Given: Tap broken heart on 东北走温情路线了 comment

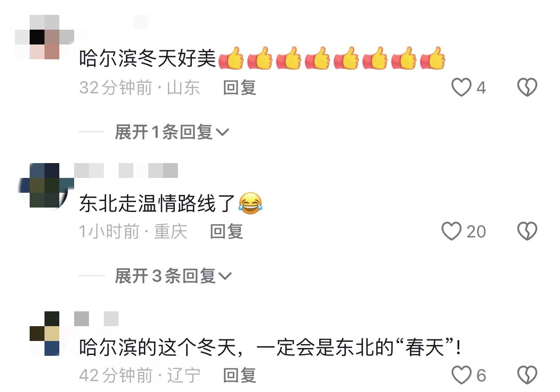Looking at the screenshot, I should [x=527, y=231].
